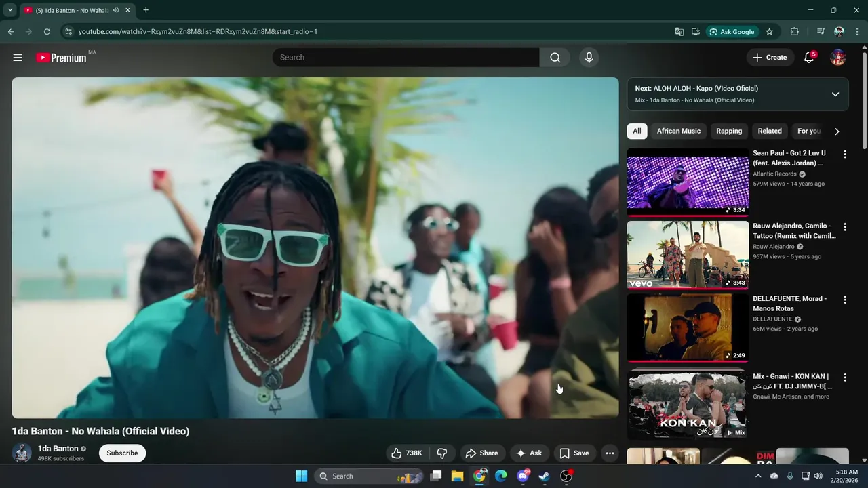Select the Rapping filter chip
Screen dimensions: 868x488
point(729,131)
